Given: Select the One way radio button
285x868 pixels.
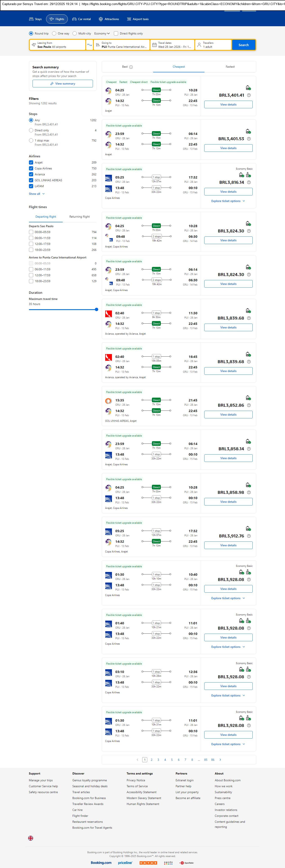Looking at the screenshot, I should pos(54,33).
